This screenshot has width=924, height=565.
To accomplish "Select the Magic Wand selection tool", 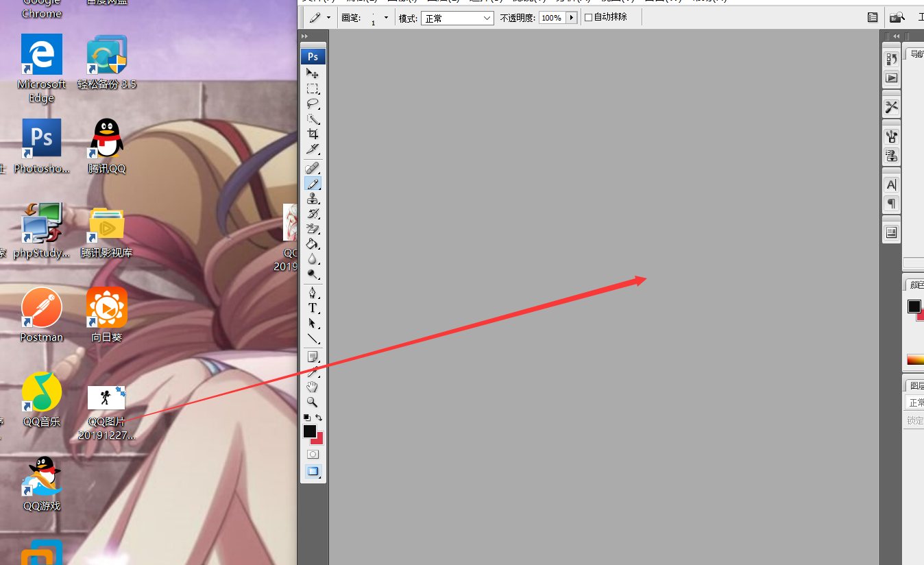I will (313, 119).
